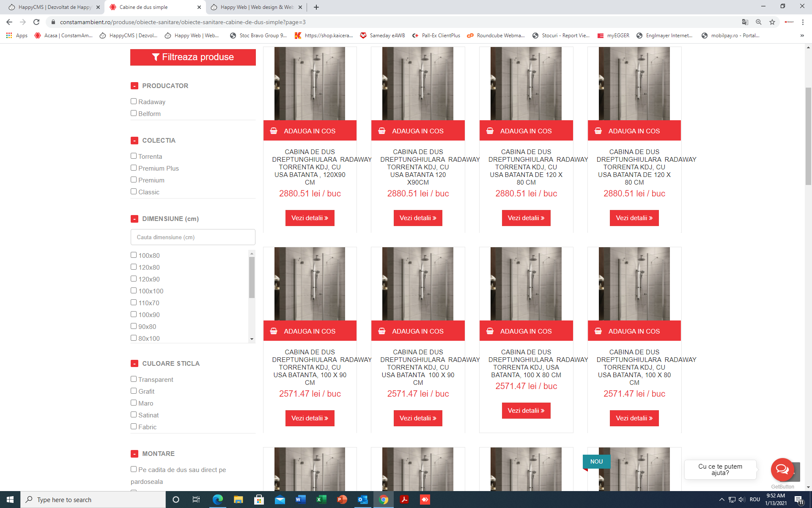This screenshot has height=508, width=812.
Task: Show hidden bookmarks with the double chevron
Action: [x=802, y=36]
